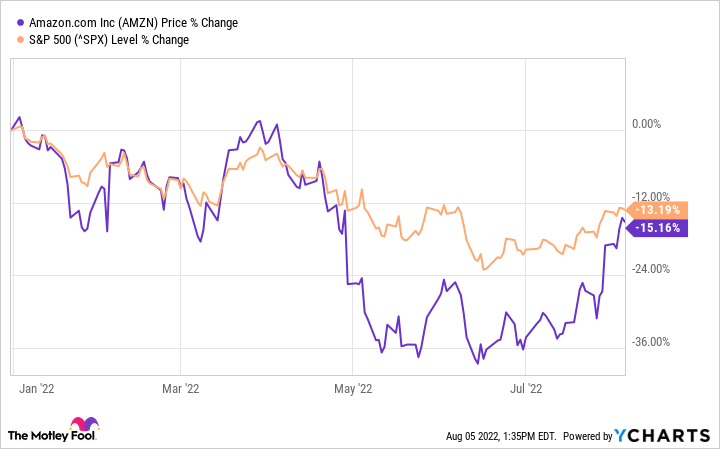Image resolution: width=720 pixels, height=449 pixels.
Task: Click the S&P 500 (^SPX) legend label
Action: (x=109, y=40)
